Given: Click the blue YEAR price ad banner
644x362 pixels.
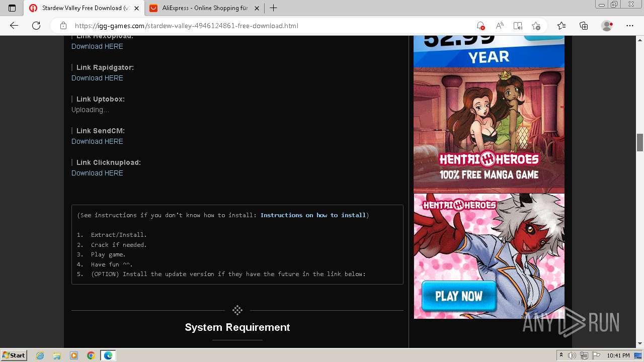Looking at the screenshot, I should click(x=489, y=51).
